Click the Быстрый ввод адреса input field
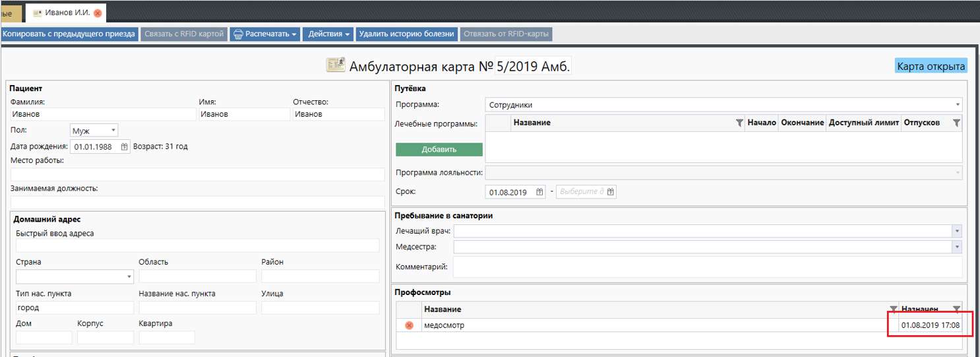Image resolution: width=980 pixels, height=357 pixels. tap(197, 245)
